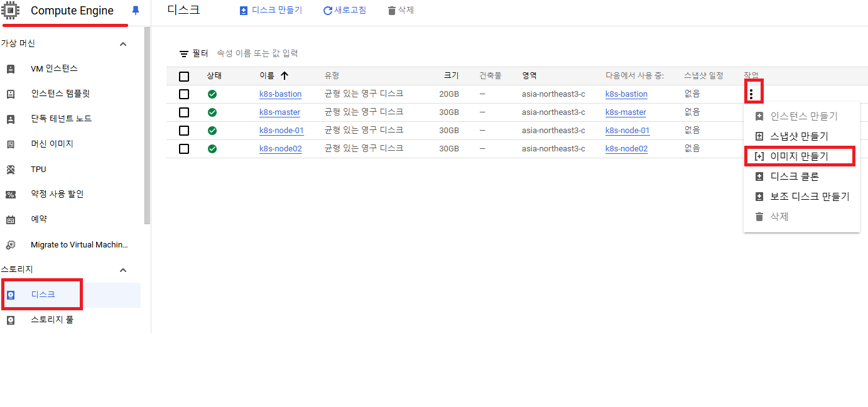Click the TPU sidebar icon

point(10,170)
